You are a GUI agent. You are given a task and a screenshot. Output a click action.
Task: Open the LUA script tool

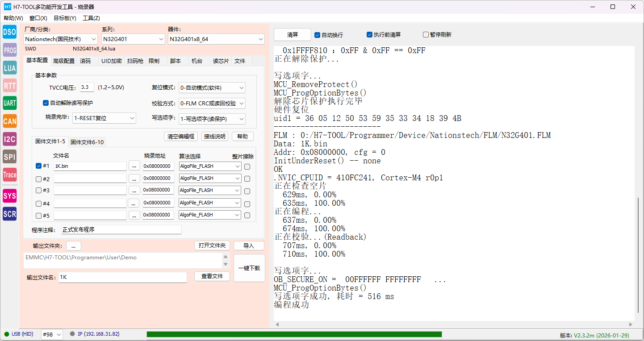click(9, 68)
